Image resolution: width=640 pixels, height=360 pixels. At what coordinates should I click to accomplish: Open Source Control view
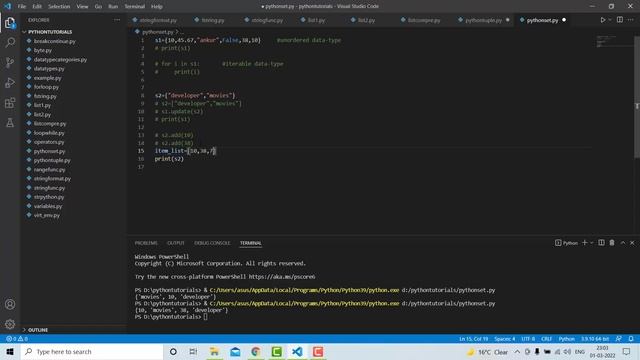10,62
